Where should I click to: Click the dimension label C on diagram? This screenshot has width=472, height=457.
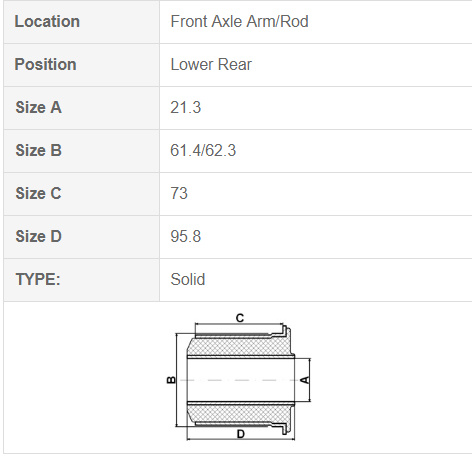240,318
